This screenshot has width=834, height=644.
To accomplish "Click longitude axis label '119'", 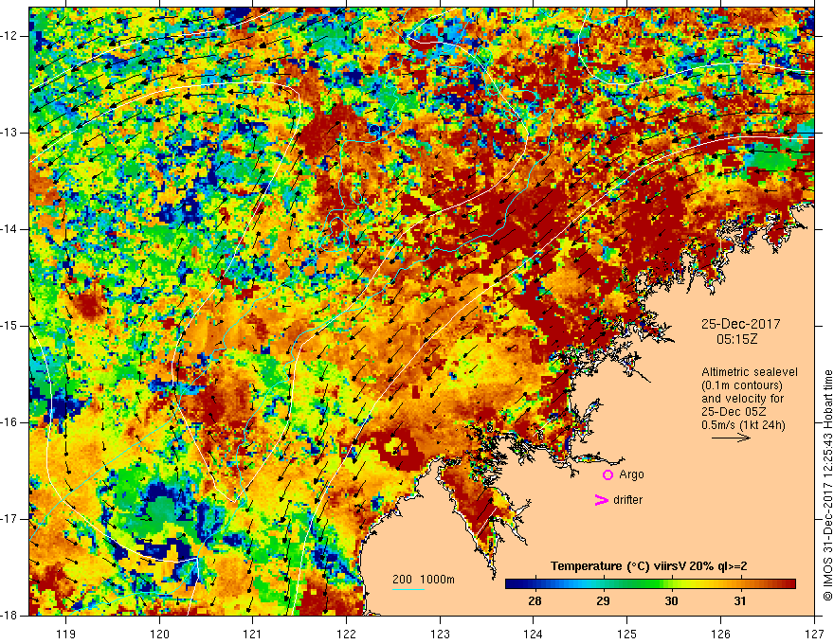I will (66, 634).
